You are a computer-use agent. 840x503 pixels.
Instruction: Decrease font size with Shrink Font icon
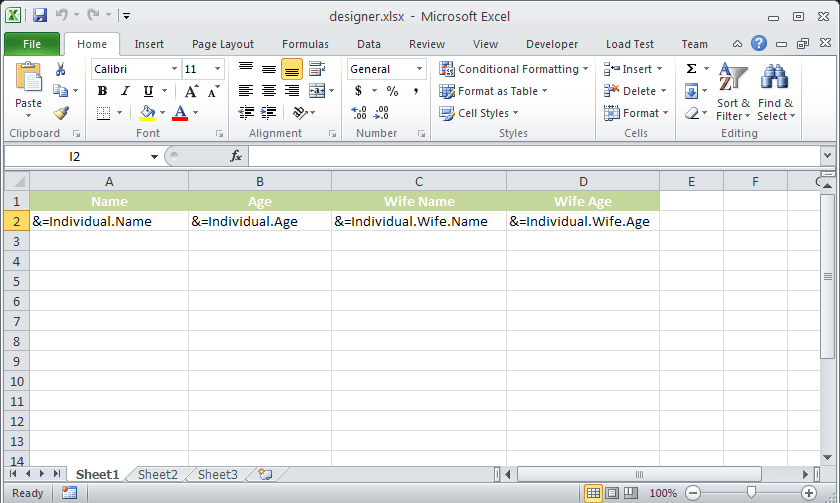click(214, 91)
